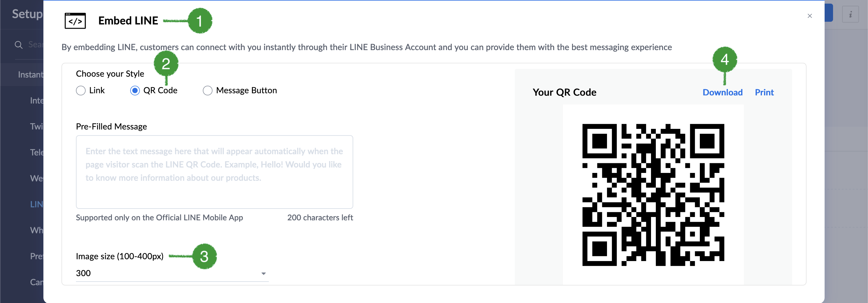Choose the Message Button style option
This screenshot has width=868, height=303.
(x=208, y=91)
